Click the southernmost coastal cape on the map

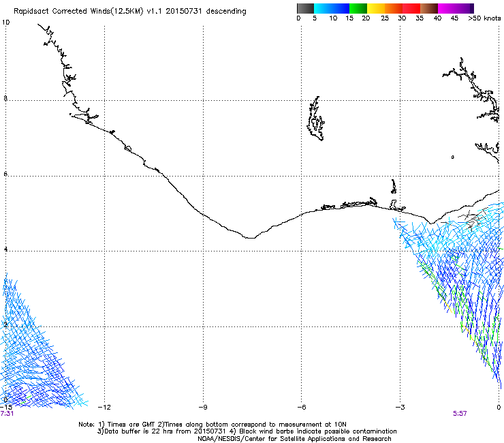click(250, 237)
